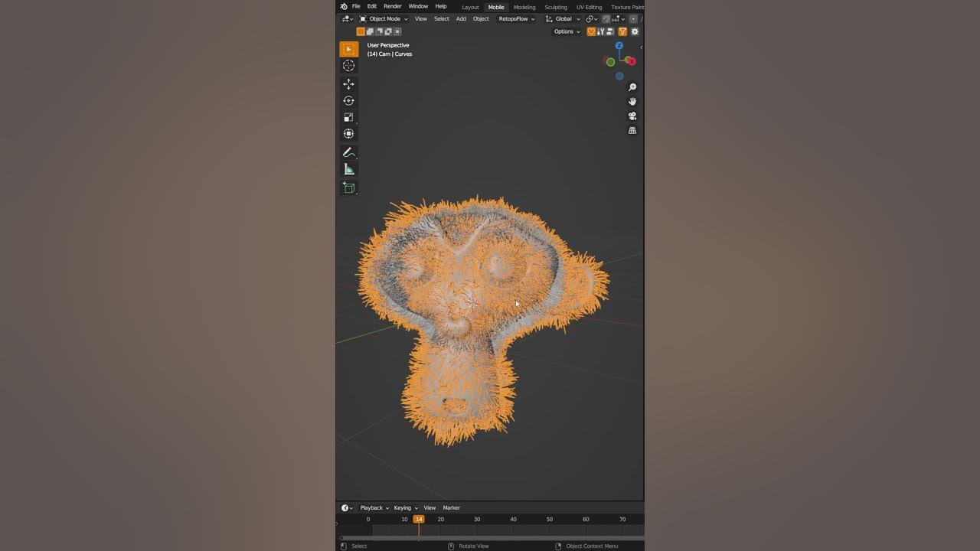Switch to the Texture Paint workspace tab
This screenshot has width=980, height=551.
tap(627, 7)
